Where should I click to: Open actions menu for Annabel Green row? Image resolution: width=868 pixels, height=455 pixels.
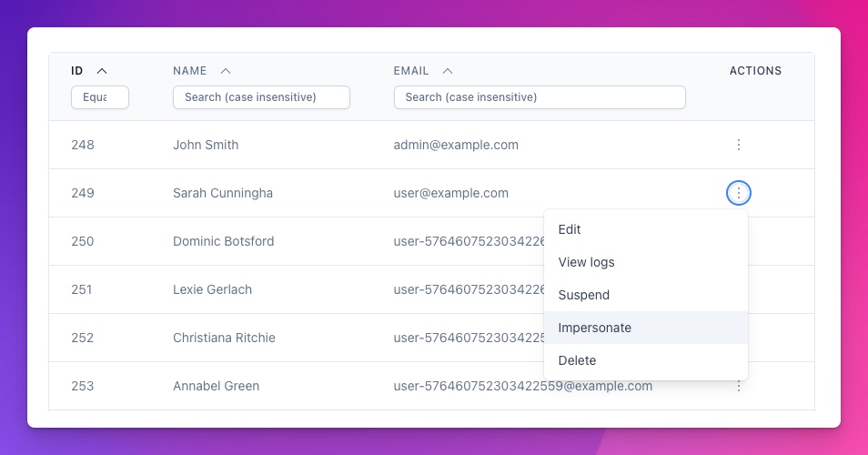[x=739, y=387]
